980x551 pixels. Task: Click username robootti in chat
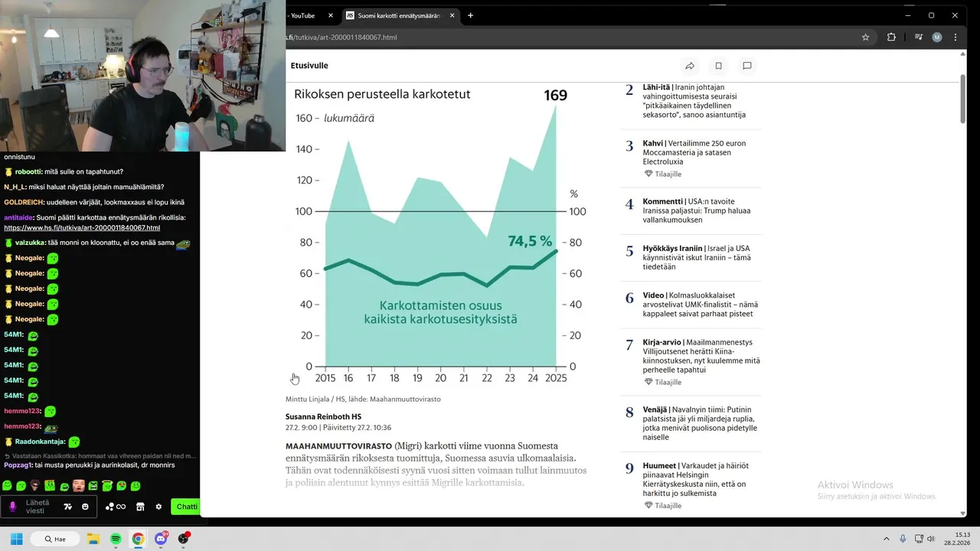pos(28,171)
